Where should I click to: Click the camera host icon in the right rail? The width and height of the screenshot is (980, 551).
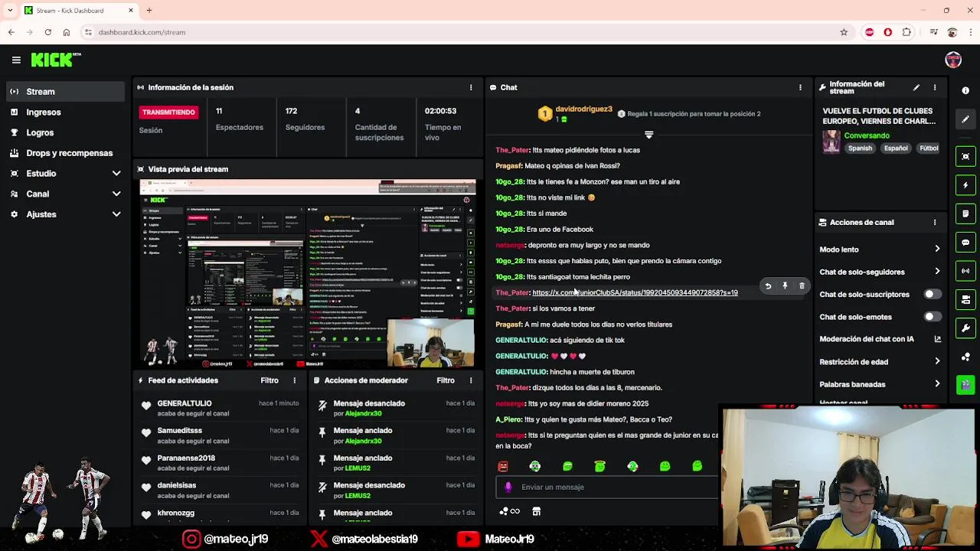click(965, 300)
